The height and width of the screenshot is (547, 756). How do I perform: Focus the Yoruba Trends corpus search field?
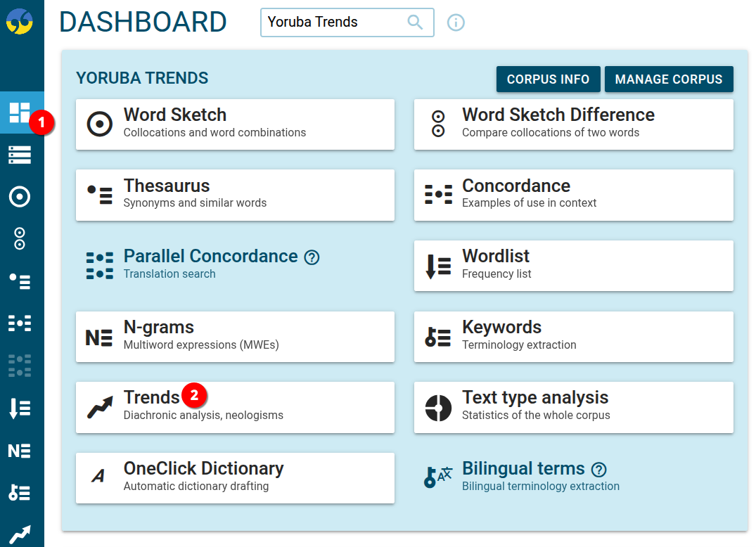[331, 22]
